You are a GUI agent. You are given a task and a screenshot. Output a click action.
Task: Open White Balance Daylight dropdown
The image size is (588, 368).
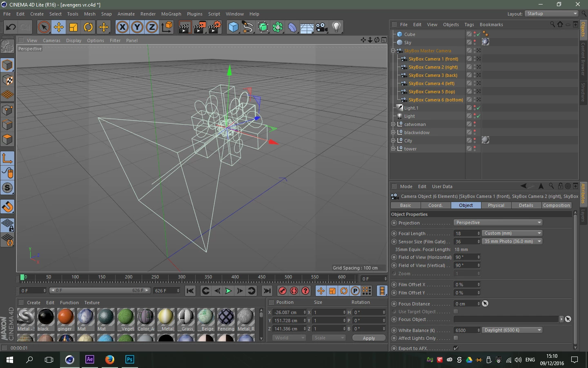click(512, 330)
